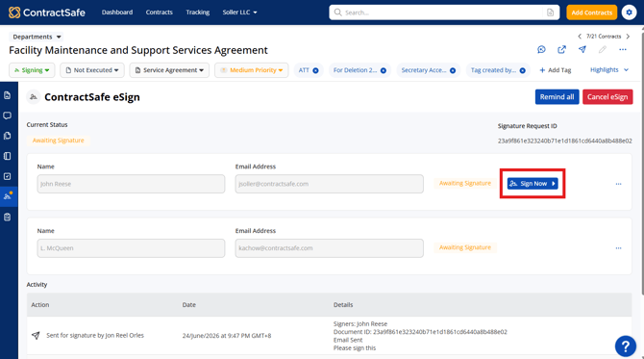Click the paper plane send icon in header
Viewport: 644px width, 359px height.
pyautogui.click(x=582, y=49)
